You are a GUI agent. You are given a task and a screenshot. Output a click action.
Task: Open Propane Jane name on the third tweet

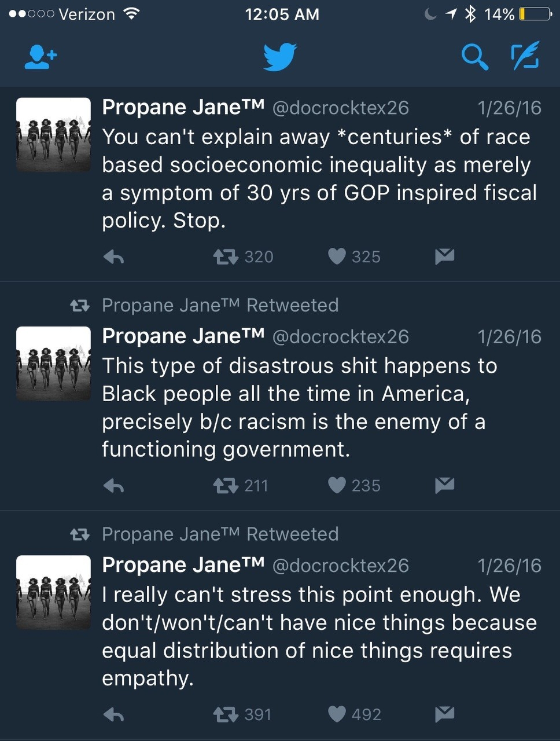click(183, 565)
